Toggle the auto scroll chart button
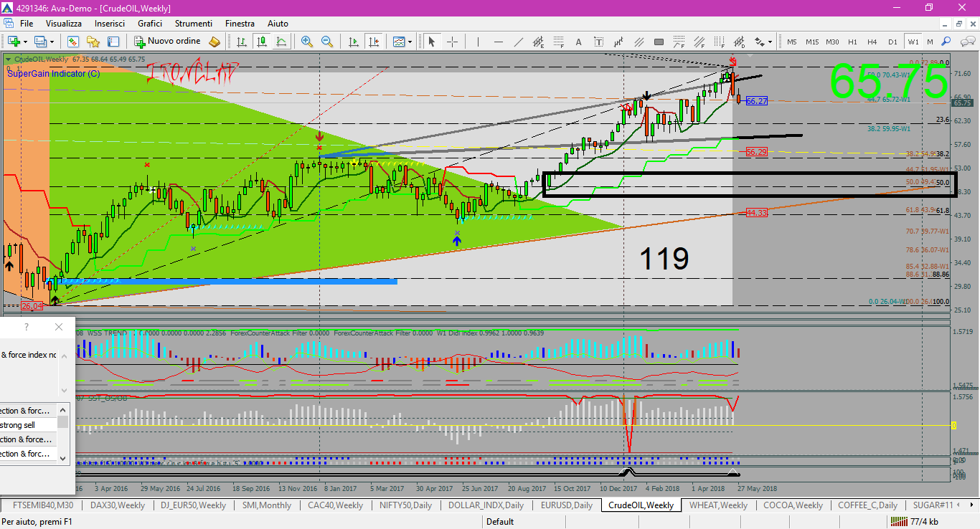 353,41
